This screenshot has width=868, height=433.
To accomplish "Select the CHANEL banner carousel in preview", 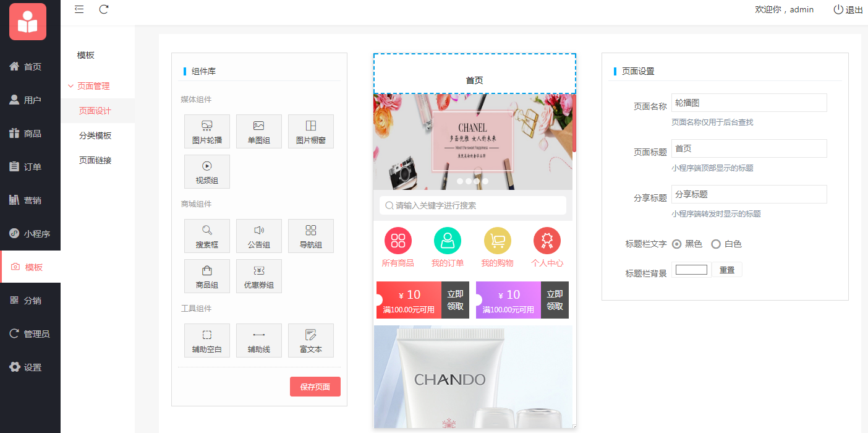I will click(x=473, y=142).
